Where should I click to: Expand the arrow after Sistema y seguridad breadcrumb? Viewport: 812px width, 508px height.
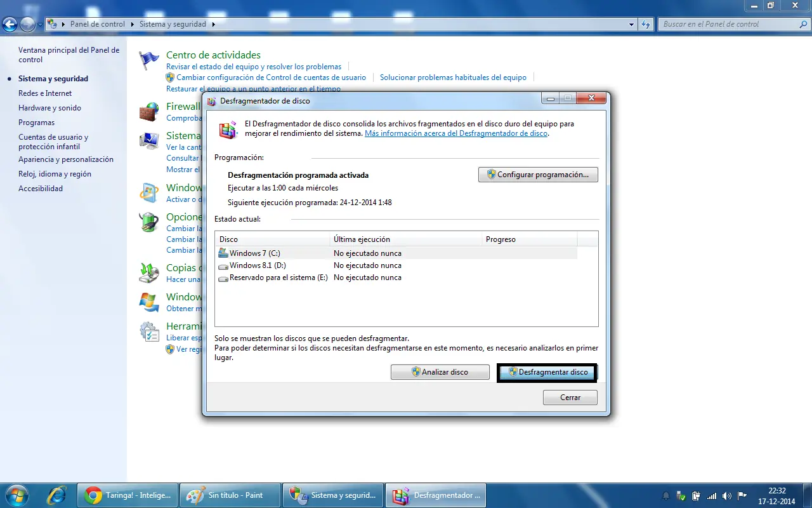tap(214, 24)
